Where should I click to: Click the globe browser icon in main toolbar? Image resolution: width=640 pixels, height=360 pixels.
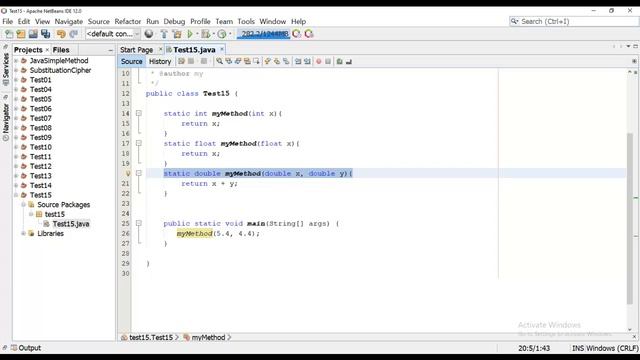pos(149,34)
